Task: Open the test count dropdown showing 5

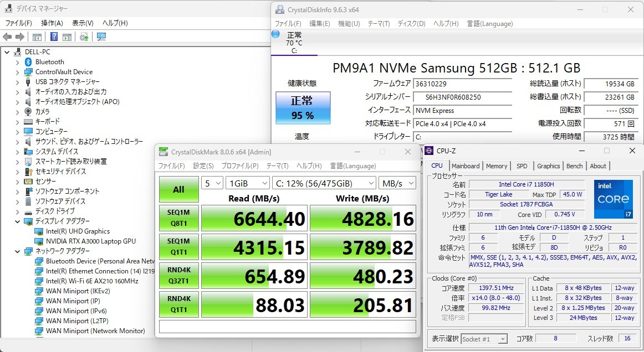Action: coord(212,183)
